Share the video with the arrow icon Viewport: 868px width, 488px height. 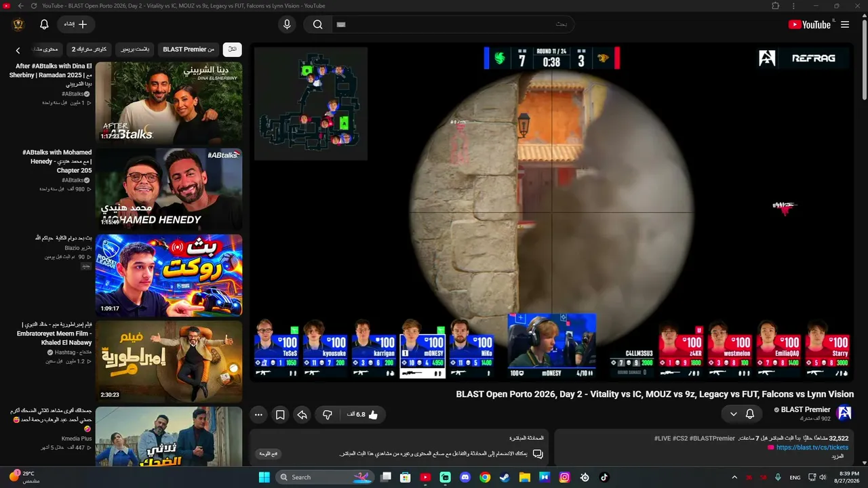click(x=302, y=415)
